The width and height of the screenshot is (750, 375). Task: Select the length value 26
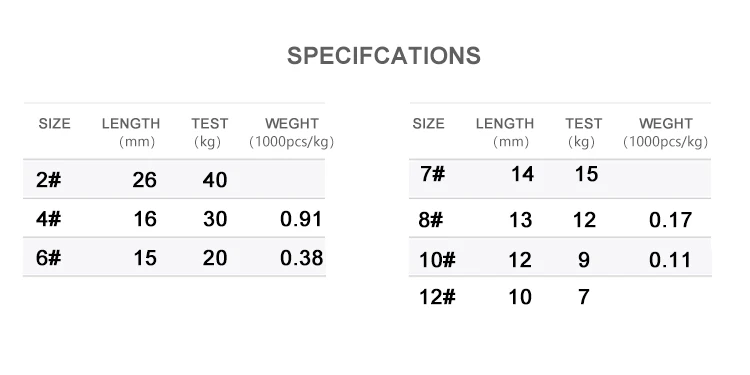pyautogui.click(x=144, y=180)
